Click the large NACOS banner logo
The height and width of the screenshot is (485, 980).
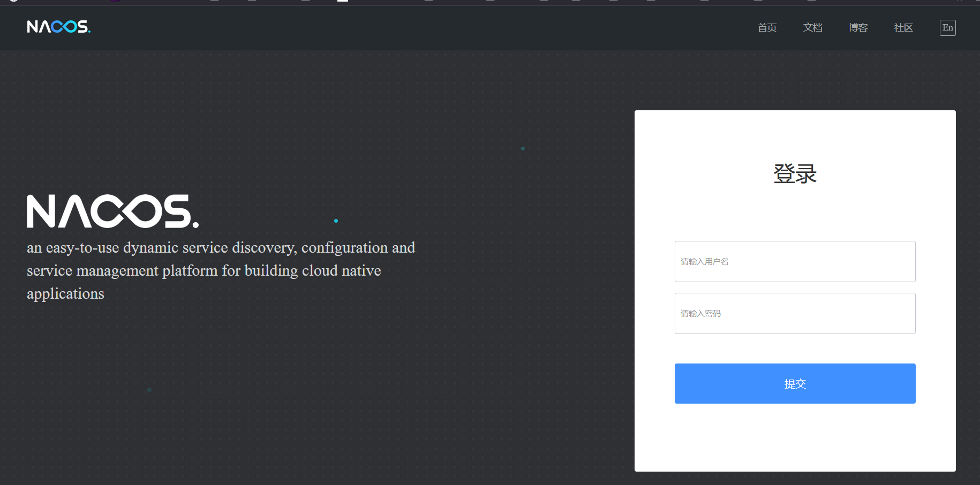pos(113,211)
